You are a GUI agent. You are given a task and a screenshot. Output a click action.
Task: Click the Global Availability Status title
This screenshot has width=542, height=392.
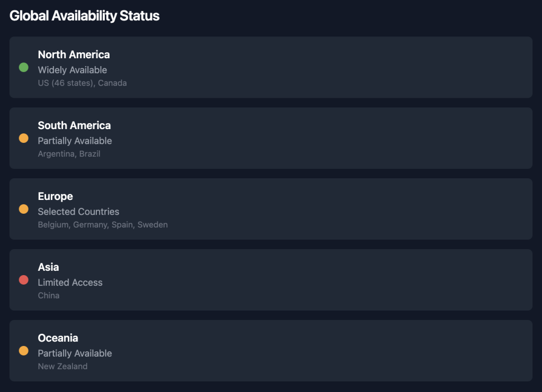(x=84, y=16)
